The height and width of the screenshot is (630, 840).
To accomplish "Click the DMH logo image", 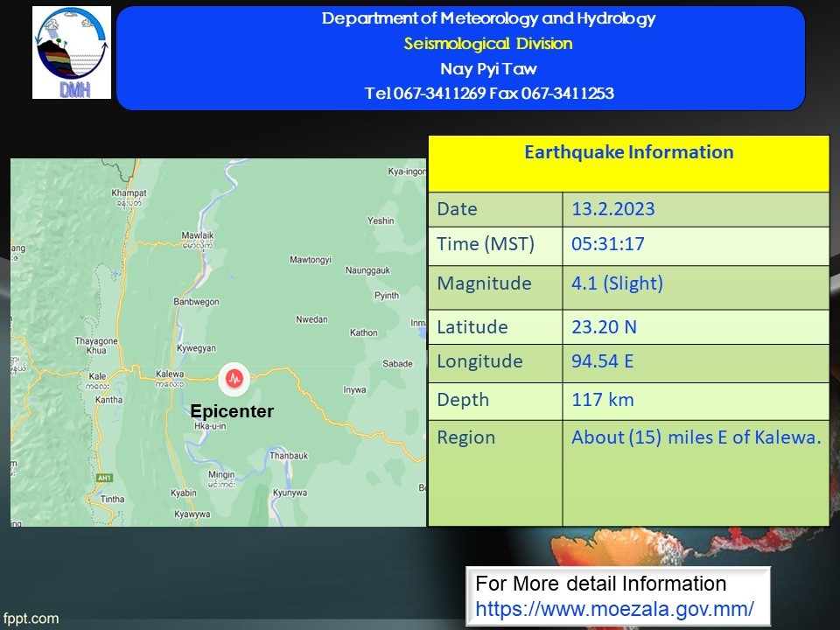I will (x=72, y=52).
